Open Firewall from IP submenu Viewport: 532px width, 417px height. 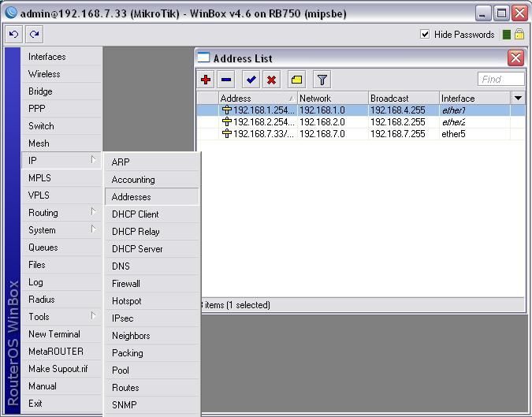[x=152, y=283]
